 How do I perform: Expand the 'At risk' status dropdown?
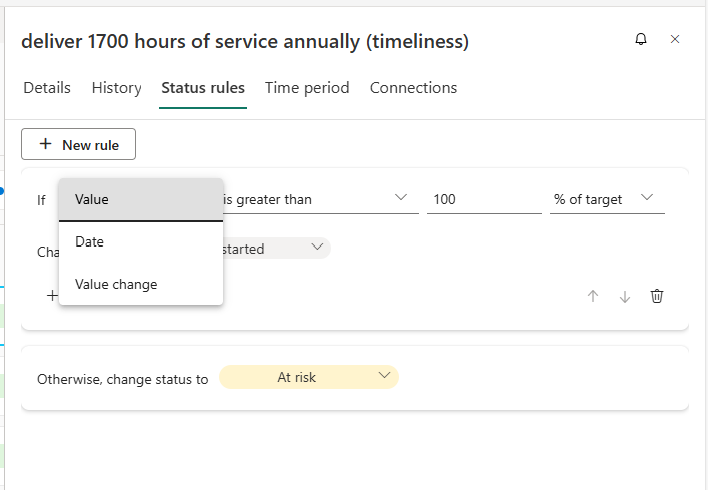(308, 377)
